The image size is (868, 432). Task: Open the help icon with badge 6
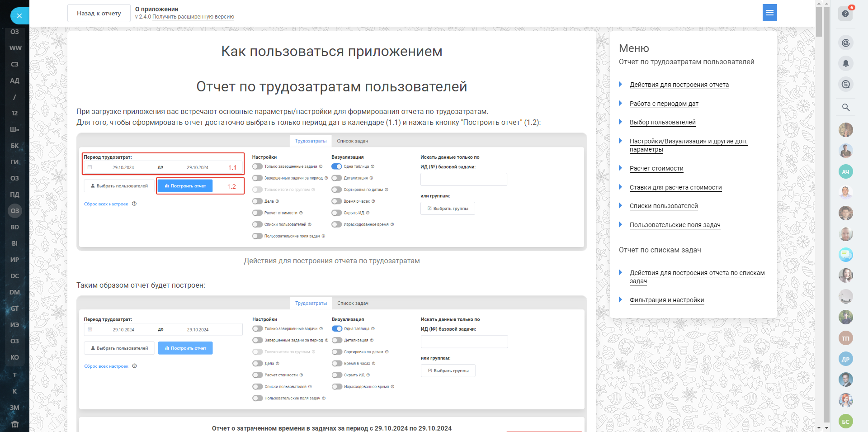click(x=845, y=14)
